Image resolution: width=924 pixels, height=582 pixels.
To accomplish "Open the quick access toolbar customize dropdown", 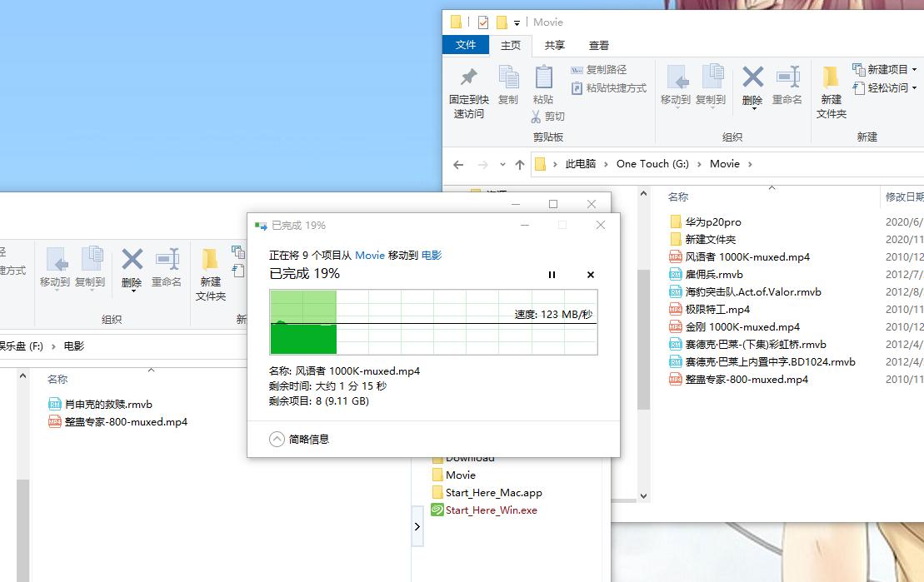I will [x=517, y=22].
